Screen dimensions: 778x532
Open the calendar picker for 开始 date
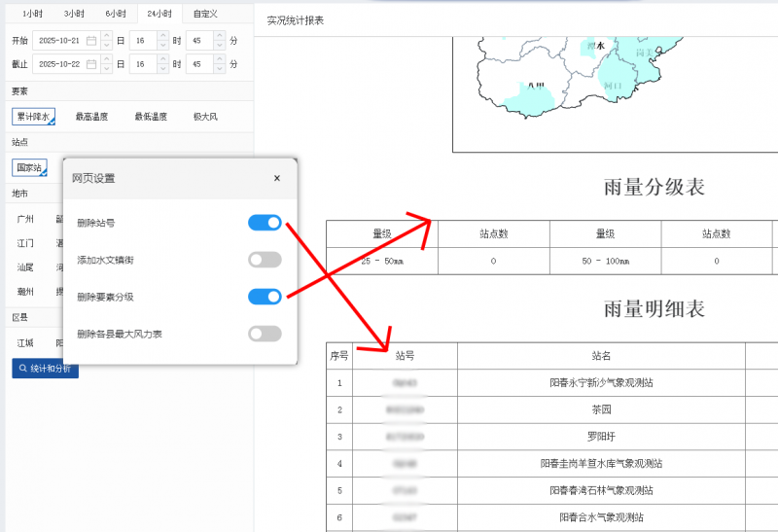pos(91,41)
